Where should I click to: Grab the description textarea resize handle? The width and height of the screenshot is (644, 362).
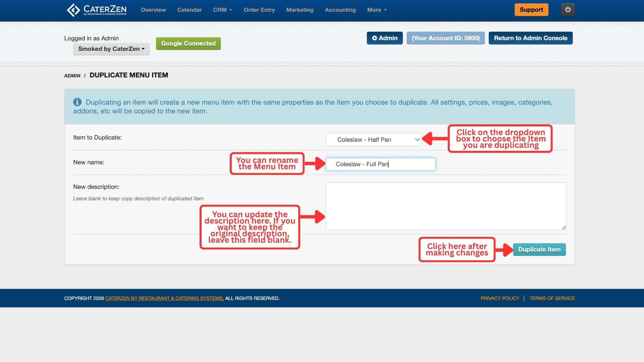point(563,227)
